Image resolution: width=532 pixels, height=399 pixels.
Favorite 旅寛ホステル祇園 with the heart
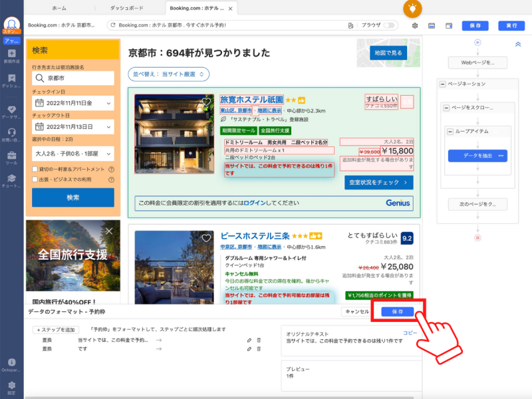[x=206, y=102]
